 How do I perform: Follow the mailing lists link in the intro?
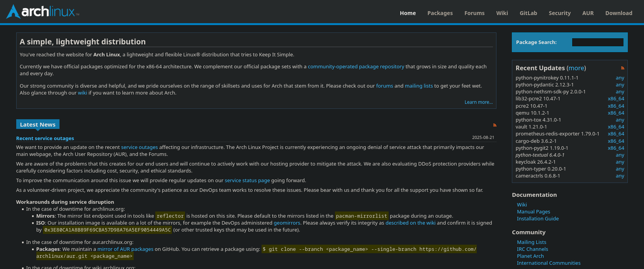click(419, 86)
